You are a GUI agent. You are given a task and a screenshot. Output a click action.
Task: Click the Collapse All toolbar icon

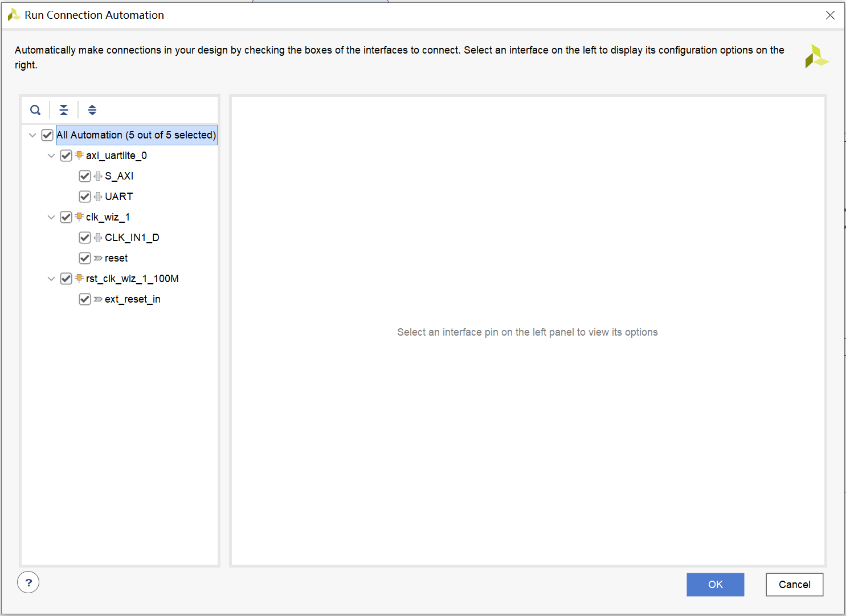point(64,110)
